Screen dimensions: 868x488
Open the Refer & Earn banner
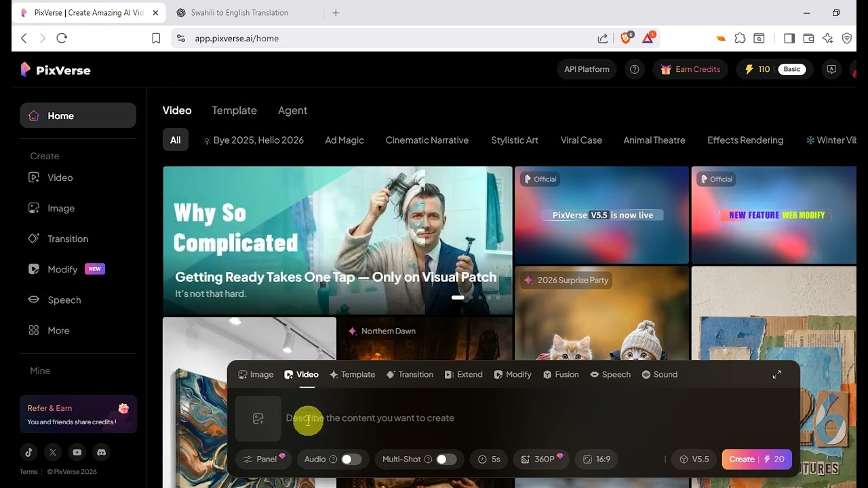click(x=78, y=414)
